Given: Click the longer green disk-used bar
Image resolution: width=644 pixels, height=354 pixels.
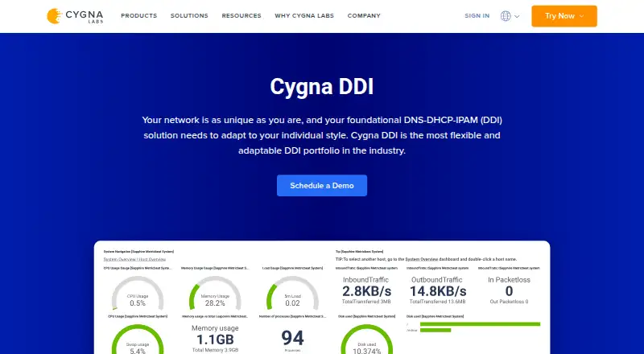Looking at the screenshot, I should pos(480,324).
